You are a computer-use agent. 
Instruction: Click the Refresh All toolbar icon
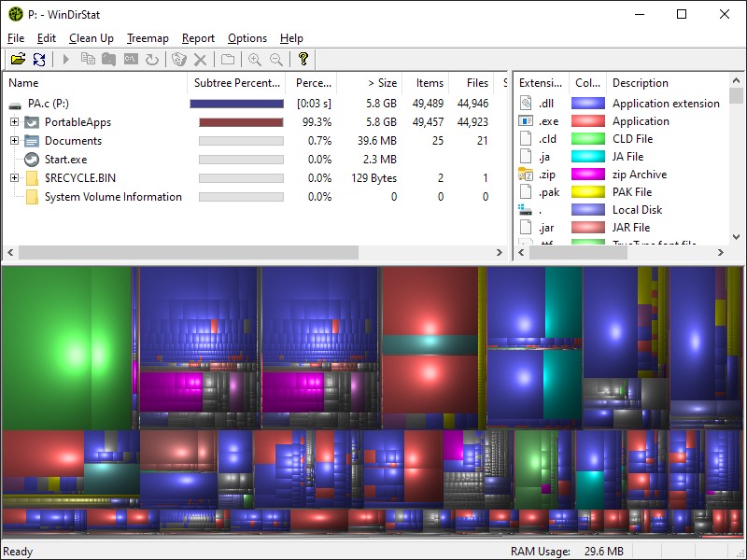39,60
